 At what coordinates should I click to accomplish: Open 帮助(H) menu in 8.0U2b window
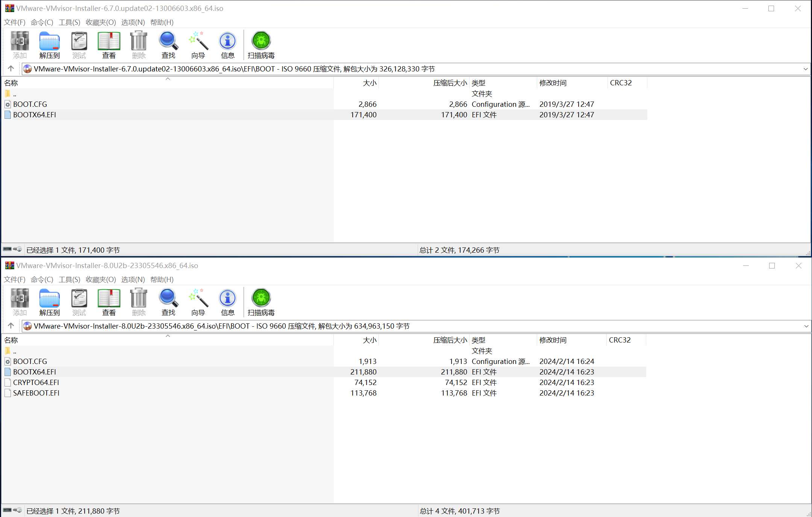pyautogui.click(x=162, y=279)
